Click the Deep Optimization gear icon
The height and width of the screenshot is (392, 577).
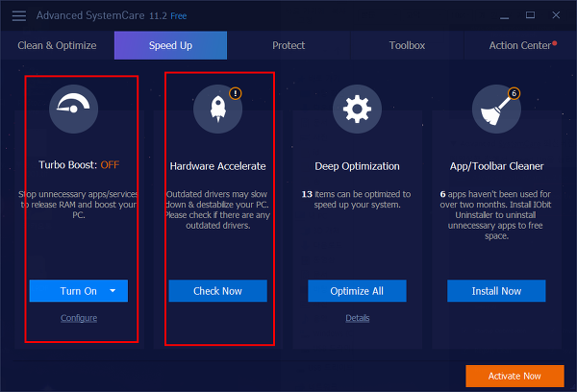[x=357, y=109]
